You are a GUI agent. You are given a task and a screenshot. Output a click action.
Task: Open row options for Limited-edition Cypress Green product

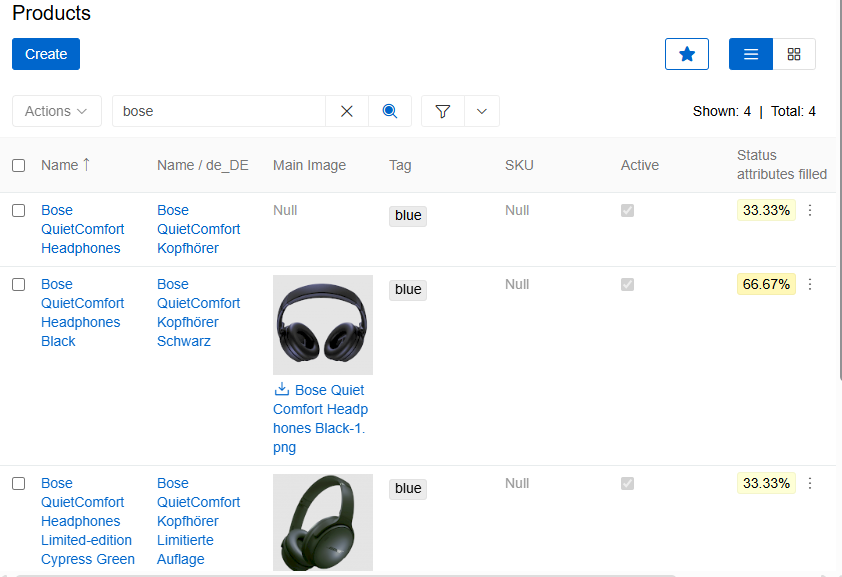810,483
